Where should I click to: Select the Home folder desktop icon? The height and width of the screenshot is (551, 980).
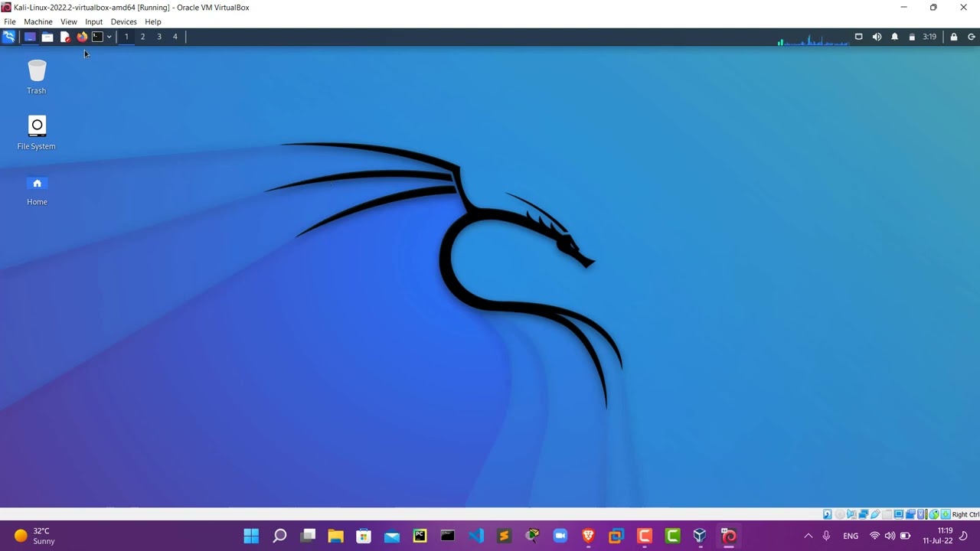37,191
